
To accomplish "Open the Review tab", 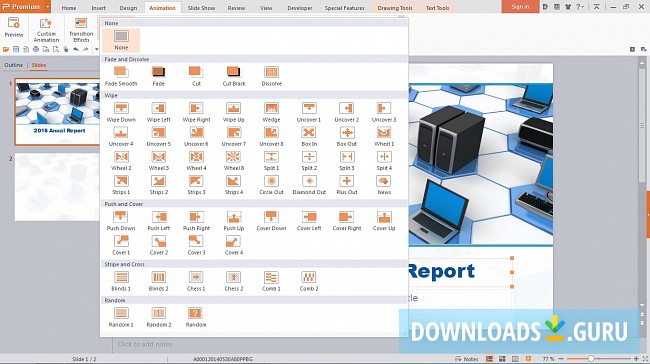I will pyautogui.click(x=236, y=8).
